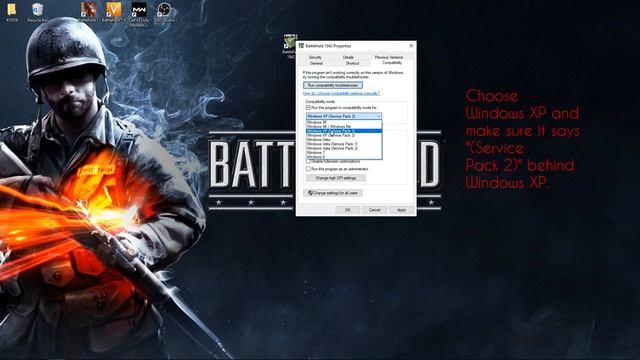
Task: Open the yellow folder desktop icon
Action: pos(12,10)
